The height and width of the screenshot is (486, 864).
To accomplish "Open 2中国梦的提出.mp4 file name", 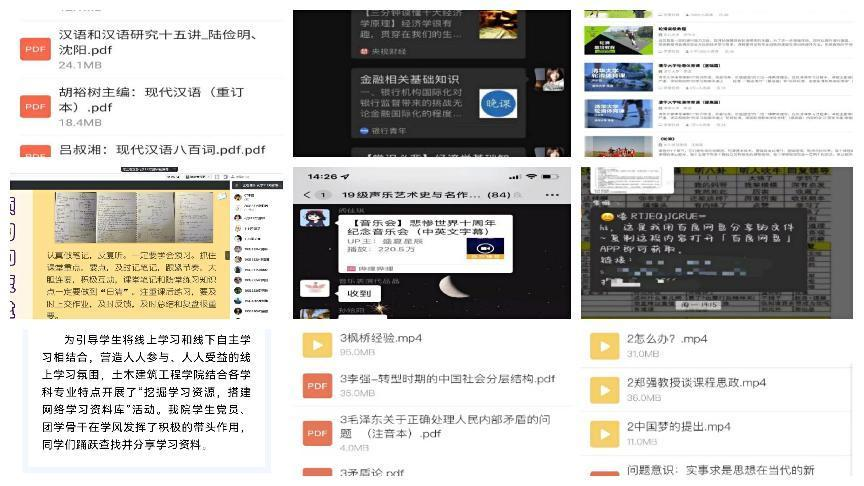I will tap(678, 427).
